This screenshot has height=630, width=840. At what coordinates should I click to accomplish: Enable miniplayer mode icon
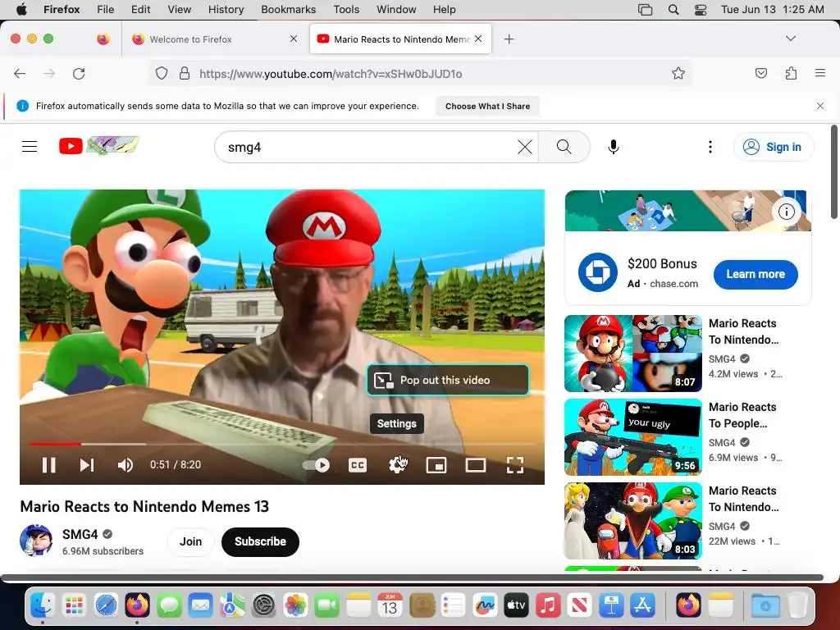436,465
